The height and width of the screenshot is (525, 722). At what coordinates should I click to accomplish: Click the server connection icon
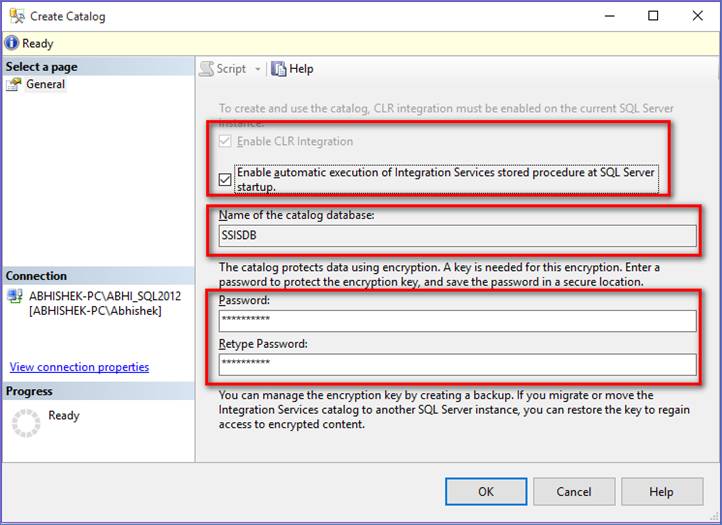tap(15, 296)
